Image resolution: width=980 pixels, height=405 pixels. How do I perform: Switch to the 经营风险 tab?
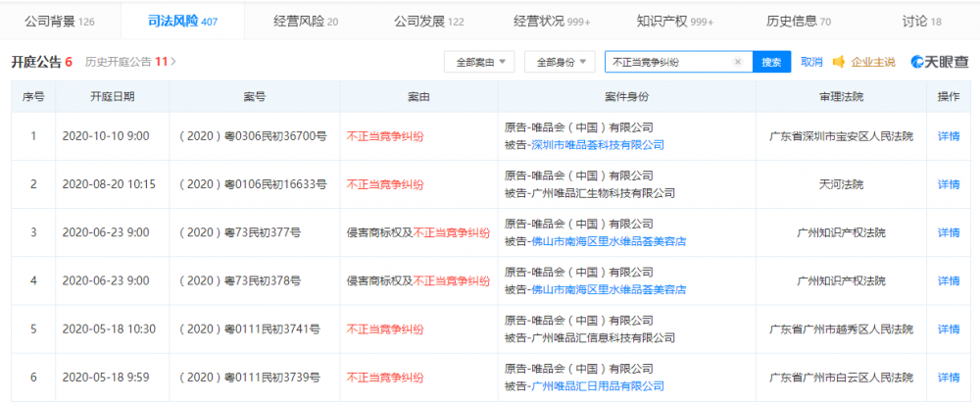tap(306, 22)
